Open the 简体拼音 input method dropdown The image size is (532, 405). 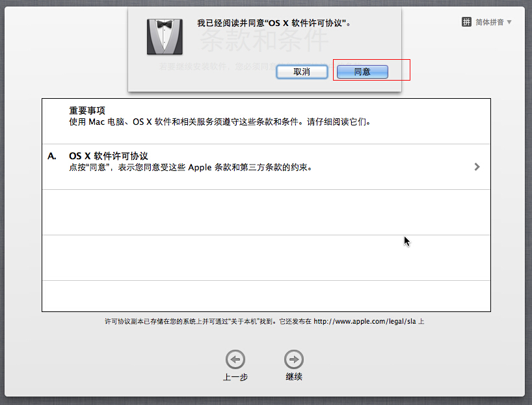[x=494, y=22]
